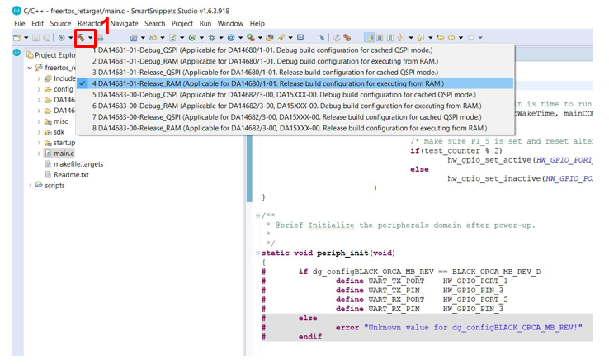Choose 5 DA14683-00-Debug_QSPI configuration
This screenshot has width=609, height=364.
pos(295,95)
